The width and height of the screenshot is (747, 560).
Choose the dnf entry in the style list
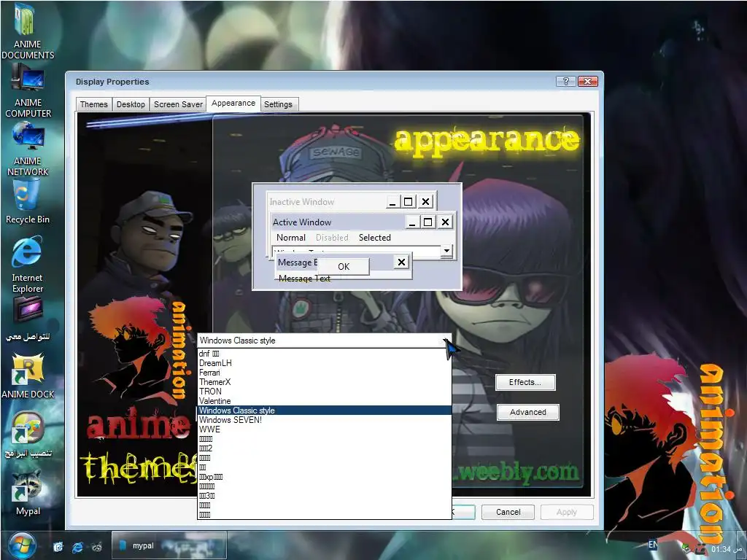point(324,354)
